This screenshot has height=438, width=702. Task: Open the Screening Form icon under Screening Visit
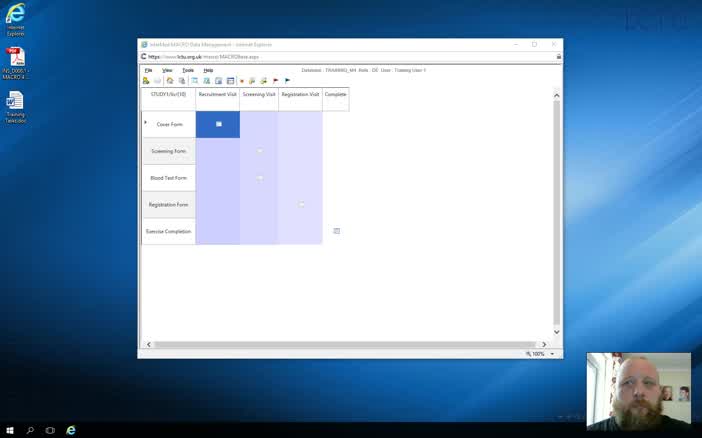click(260, 151)
